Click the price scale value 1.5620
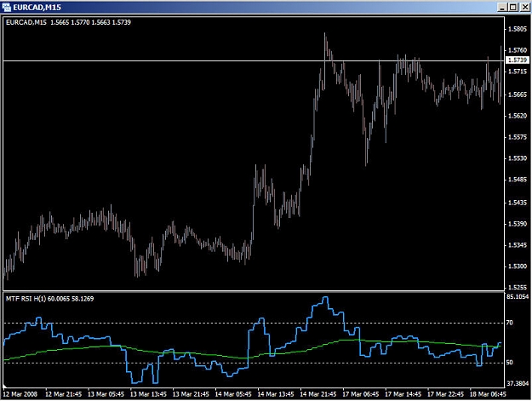The height and width of the screenshot is (401, 532). (x=517, y=116)
